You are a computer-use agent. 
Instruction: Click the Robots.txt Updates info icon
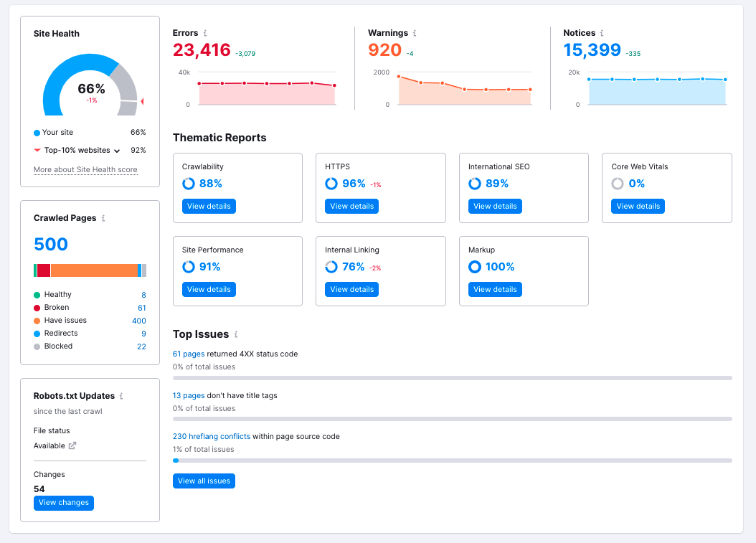pos(121,396)
